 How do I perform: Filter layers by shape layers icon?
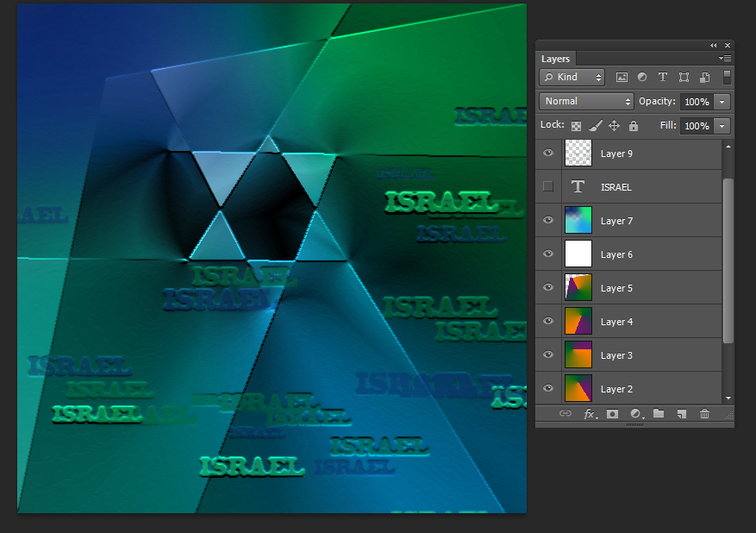684,77
